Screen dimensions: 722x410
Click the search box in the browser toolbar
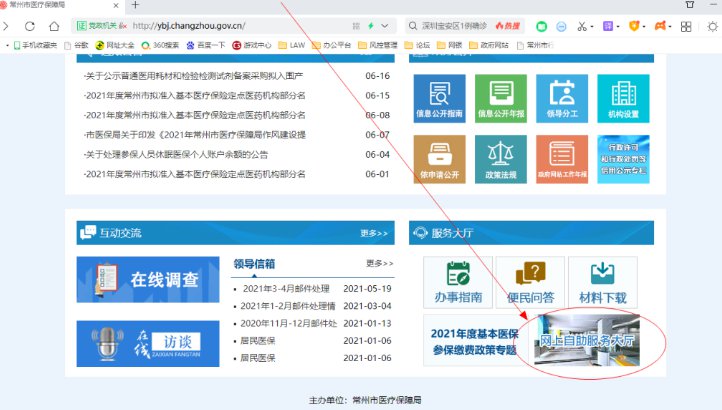(x=465, y=25)
